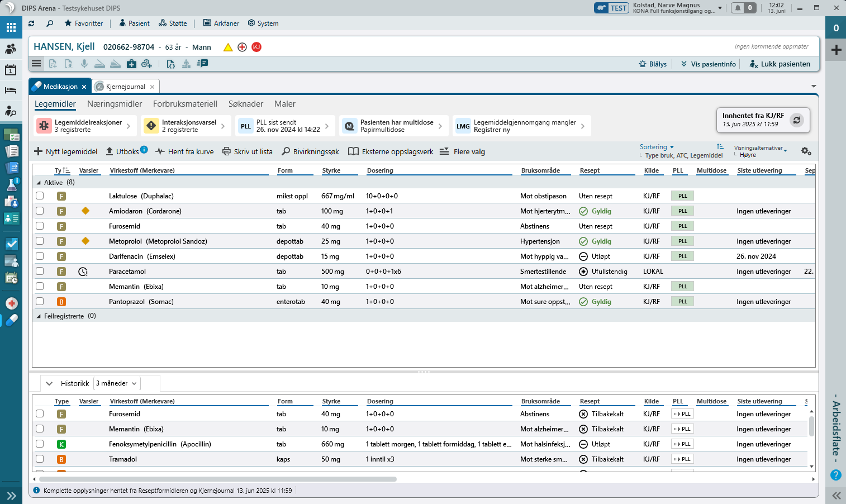Collapse the Aktive (8) group

click(x=39, y=183)
